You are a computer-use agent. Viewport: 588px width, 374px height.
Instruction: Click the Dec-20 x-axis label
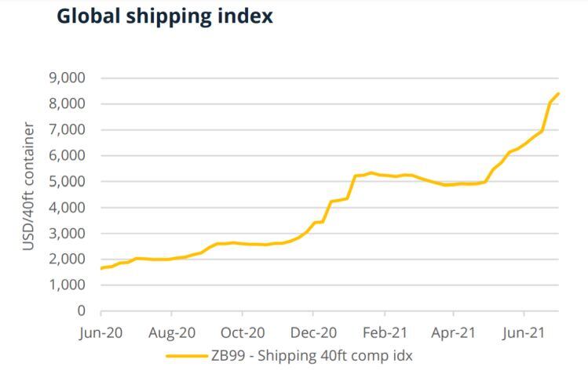[x=313, y=332]
